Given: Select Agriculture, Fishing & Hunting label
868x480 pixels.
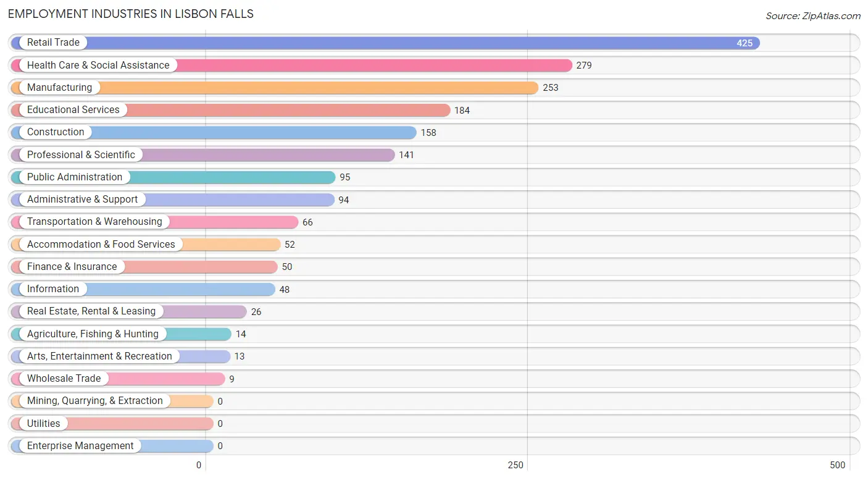Looking at the screenshot, I should tap(93, 334).
